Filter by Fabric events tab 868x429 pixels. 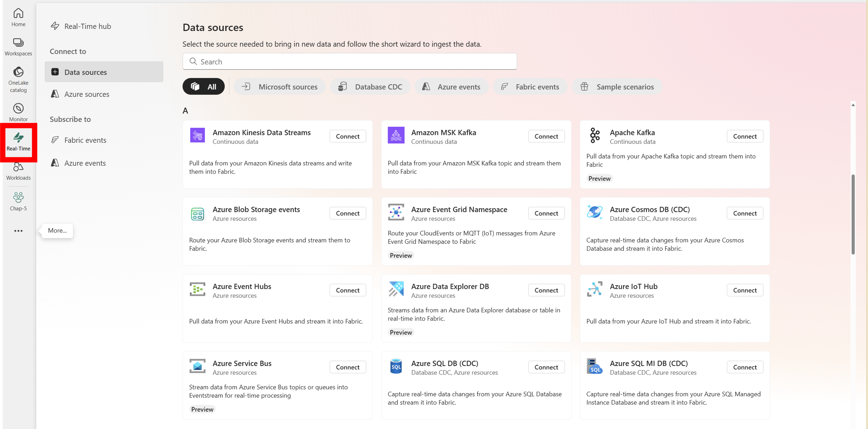coord(530,86)
